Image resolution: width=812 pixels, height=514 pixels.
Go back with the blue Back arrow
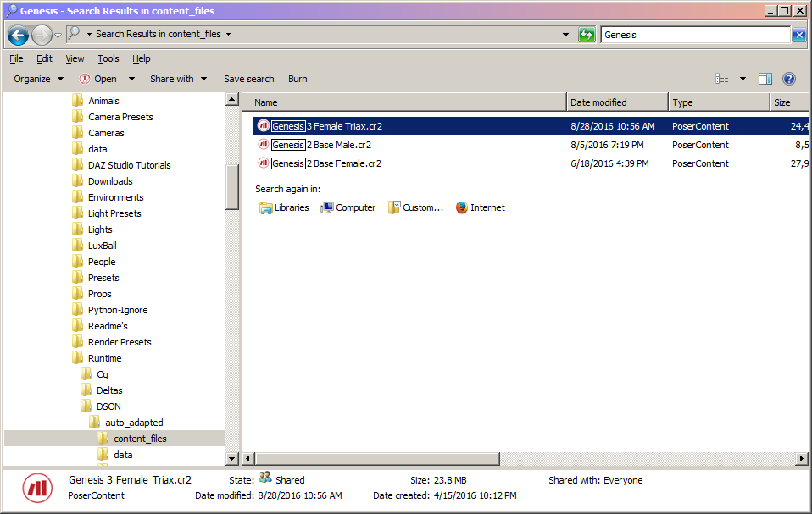pyautogui.click(x=18, y=36)
